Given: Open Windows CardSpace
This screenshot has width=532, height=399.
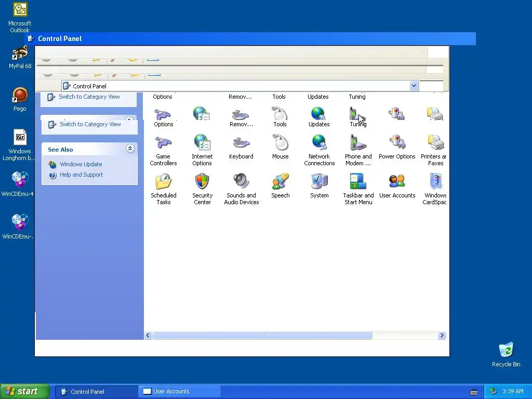Looking at the screenshot, I should click(x=435, y=189).
